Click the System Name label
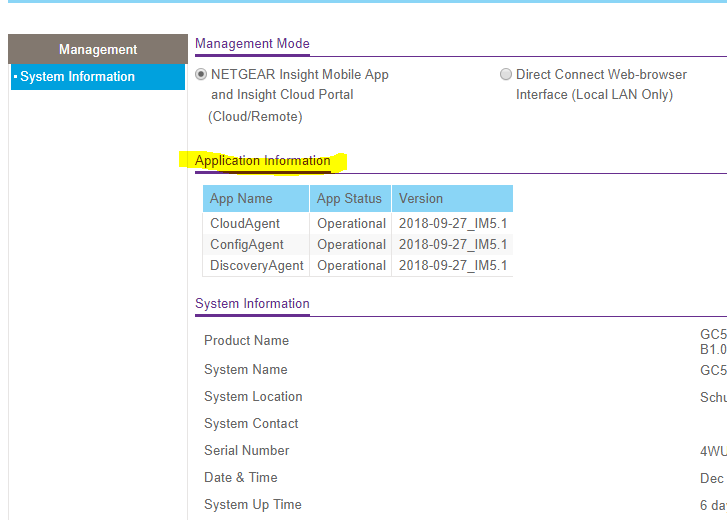Screen dimensions: 727x520 click(x=246, y=369)
